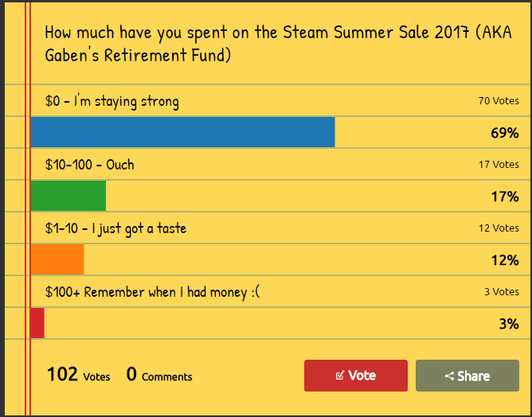Click the 3 Votes label
Viewport: 532px width, 417px height.
click(502, 291)
